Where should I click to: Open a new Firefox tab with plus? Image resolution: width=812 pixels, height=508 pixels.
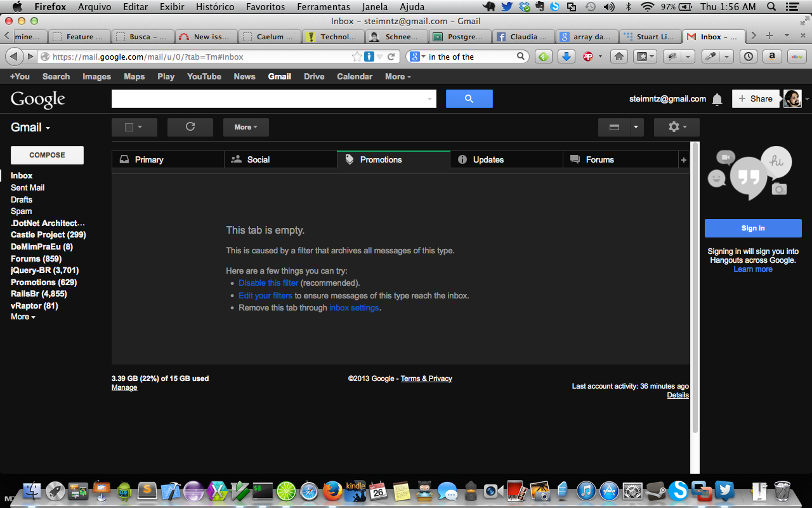pos(769,36)
